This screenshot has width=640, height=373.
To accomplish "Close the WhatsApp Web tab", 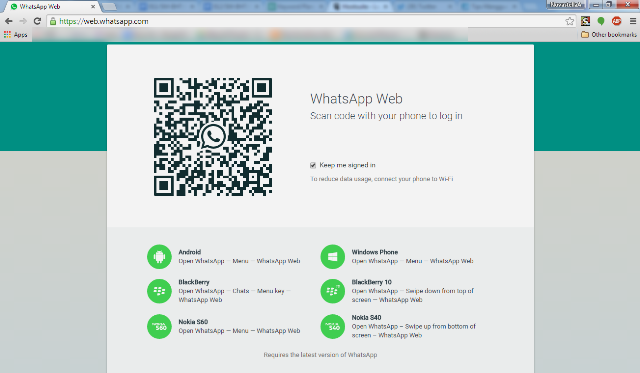I will [93, 7].
